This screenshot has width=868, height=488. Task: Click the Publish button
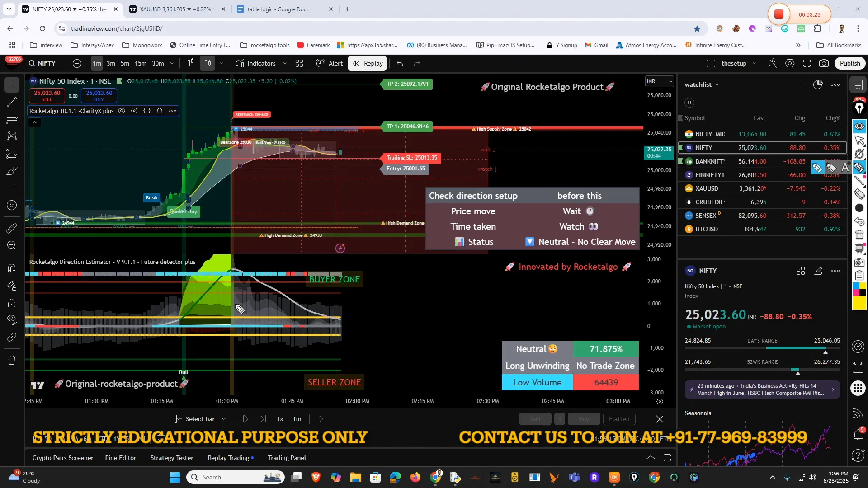(x=849, y=63)
